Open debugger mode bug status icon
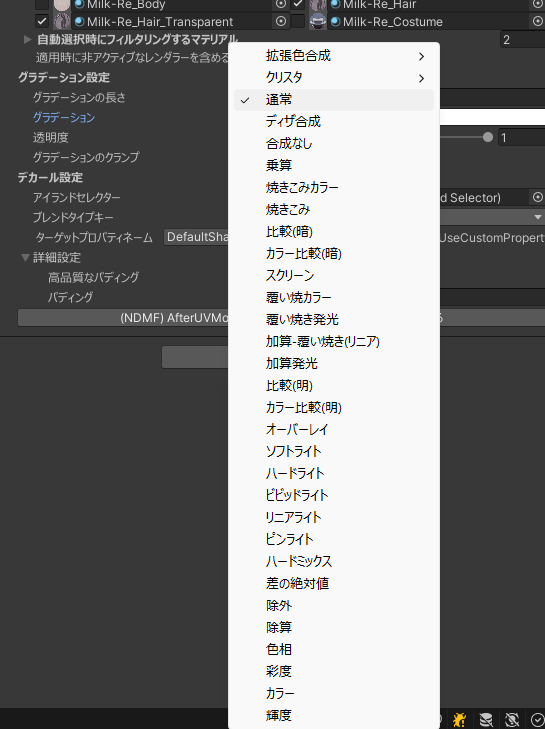 (x=459, y=720)
